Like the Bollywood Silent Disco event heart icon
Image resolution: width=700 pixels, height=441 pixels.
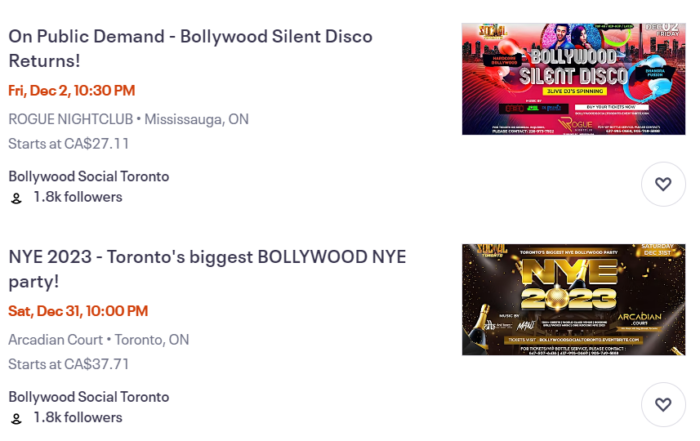tap(663, 184)
